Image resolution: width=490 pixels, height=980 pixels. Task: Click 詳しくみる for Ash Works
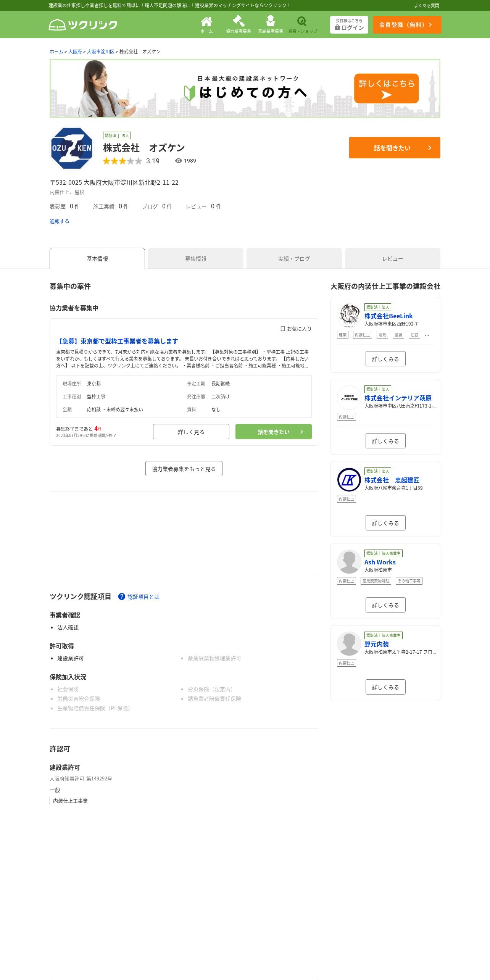click(385, 605)
